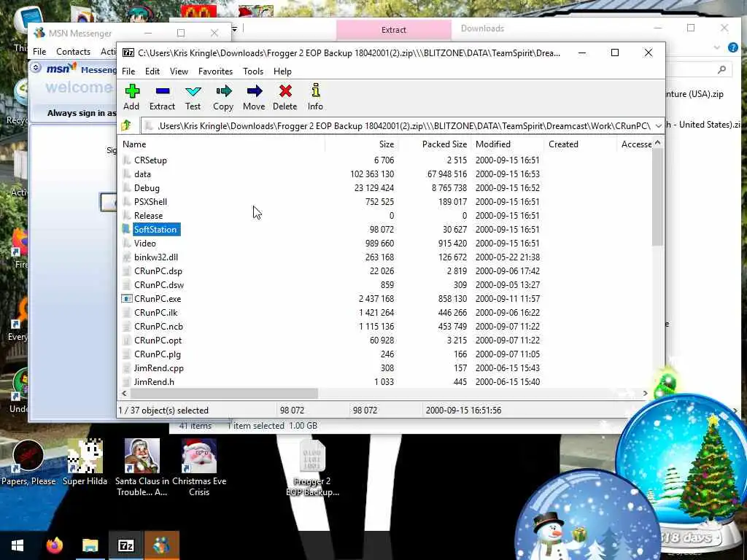
Task: Open the Windows Start menu
Action: coord(18,545)
